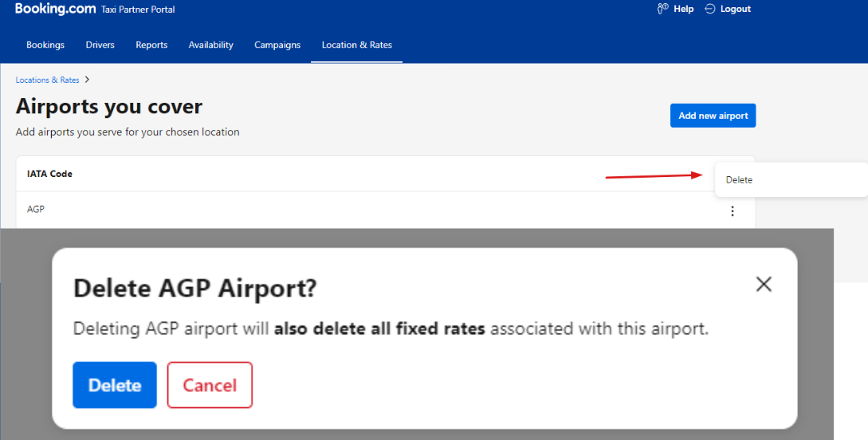Image resolution: width=868 pixels, height=440 pixels.
Task: Select the AGP airport row
Action: coord(385,210)
